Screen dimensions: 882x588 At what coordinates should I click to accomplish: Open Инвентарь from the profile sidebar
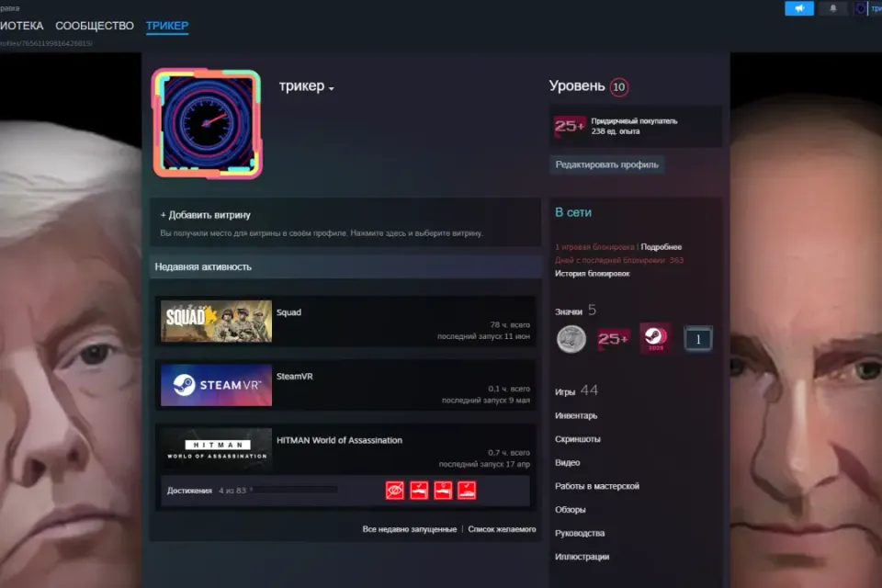coord(576,416)
